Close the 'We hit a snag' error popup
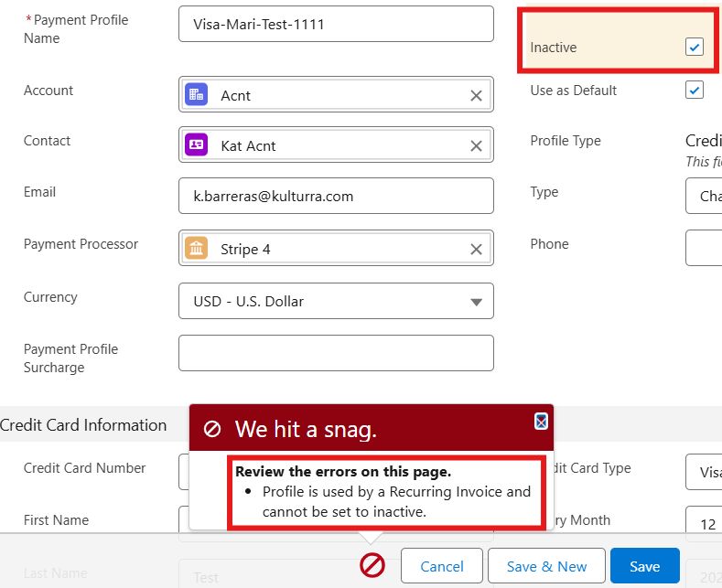This screenshot has height=588, width=722. pos(541,421)
